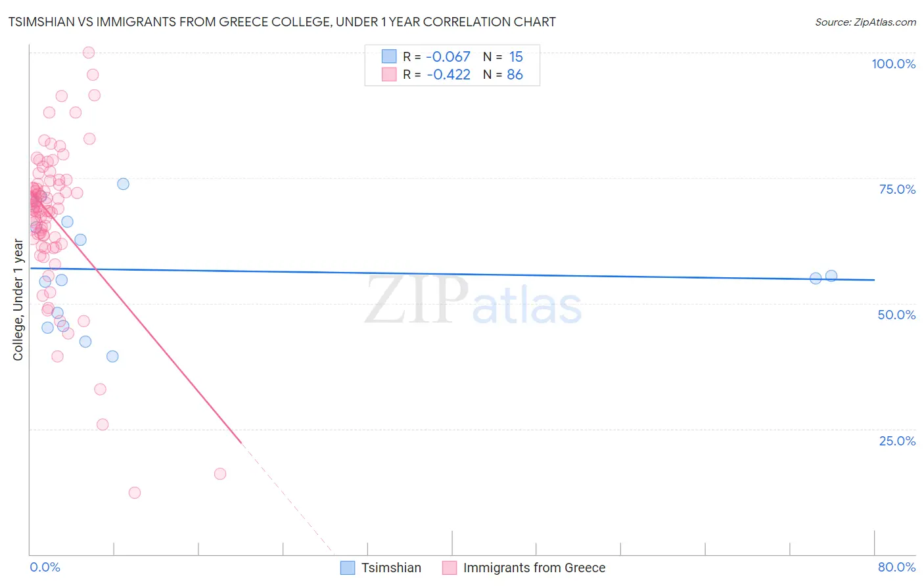Click the lowest pink data point near 12%
This screenshot has height=586, width=924.
click(135, 493)
